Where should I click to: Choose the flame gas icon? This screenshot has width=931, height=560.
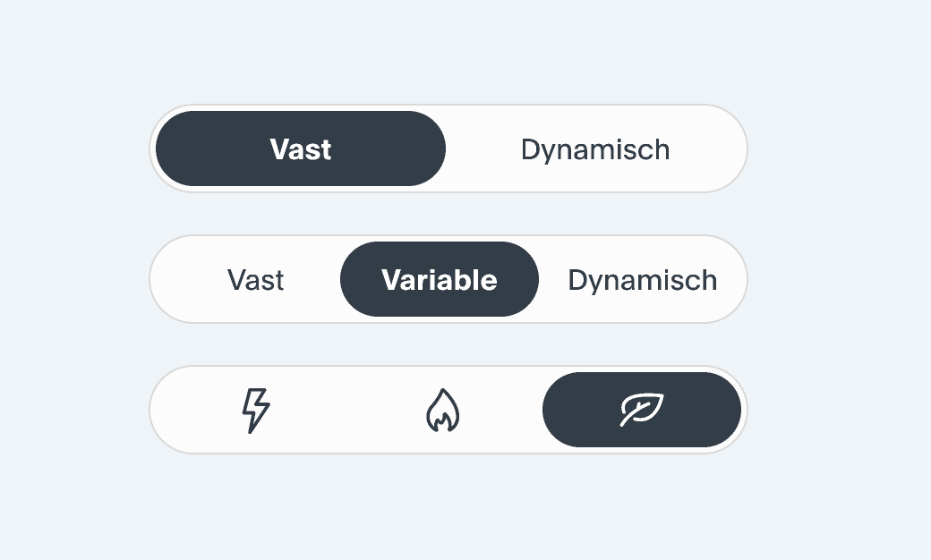coord(443,410)
